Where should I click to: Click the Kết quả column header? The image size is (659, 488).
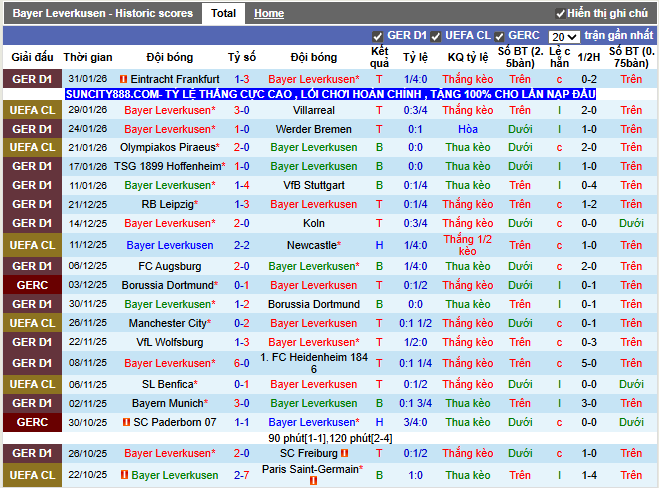point(379,57)
